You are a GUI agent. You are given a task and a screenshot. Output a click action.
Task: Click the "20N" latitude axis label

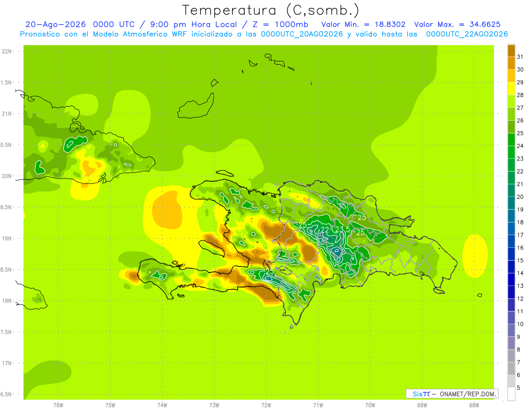tap(7, 176)
